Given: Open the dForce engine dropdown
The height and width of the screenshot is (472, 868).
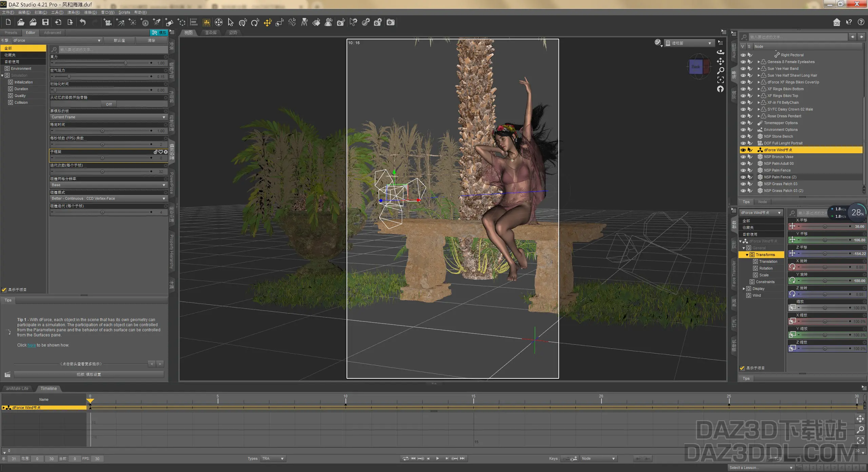Looking at the screenshot, I should click(x=57, y=40).
